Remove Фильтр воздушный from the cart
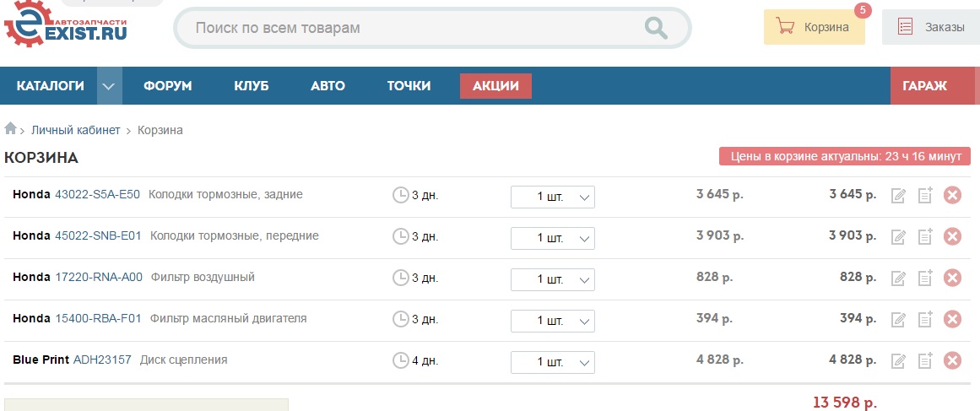980x411 pixels. (x=952, y=278)
